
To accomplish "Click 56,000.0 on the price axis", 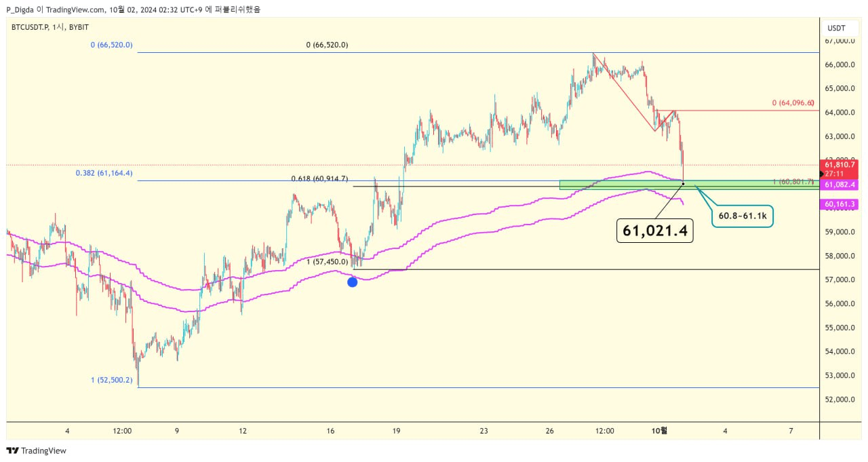I will 840,304.
